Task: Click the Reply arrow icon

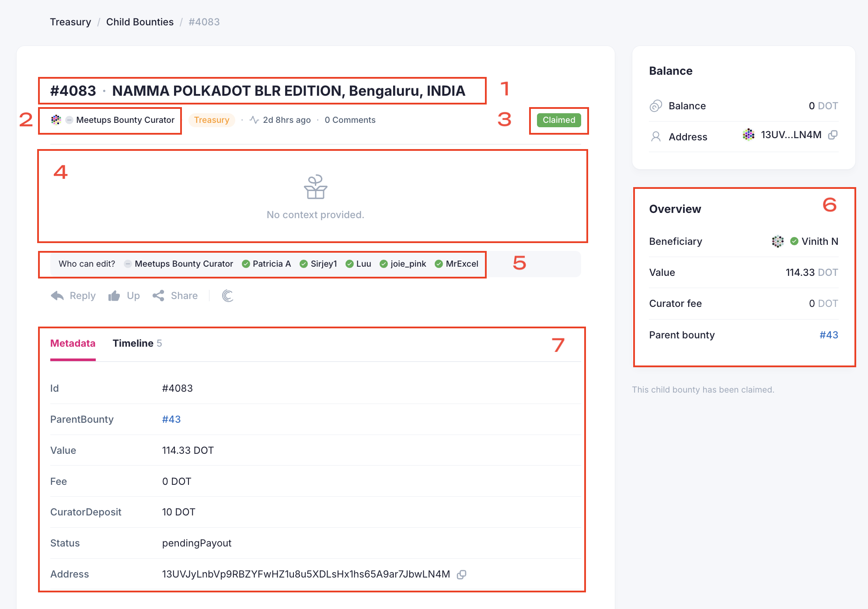Action: 57,296
